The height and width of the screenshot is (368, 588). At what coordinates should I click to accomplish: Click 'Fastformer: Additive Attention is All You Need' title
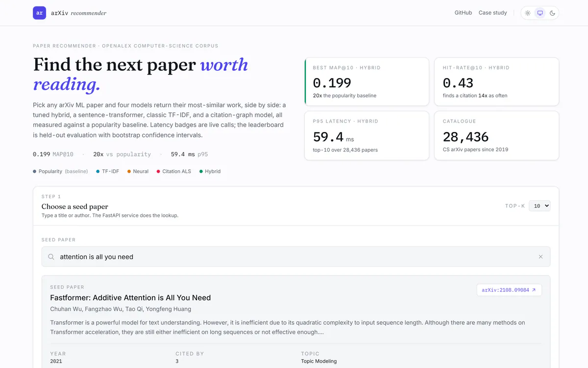tap(130, 298)
